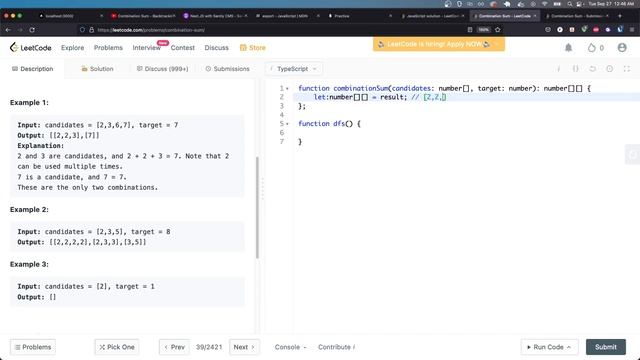Bookmark page with star icon
The height and width of the screenshot is (360, 640).
tap(498, 30)
